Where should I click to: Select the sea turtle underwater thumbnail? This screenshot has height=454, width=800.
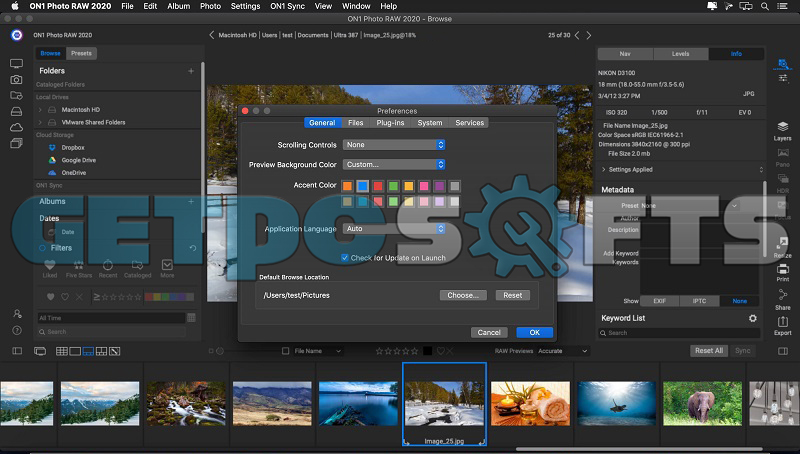tap(616, 403)
